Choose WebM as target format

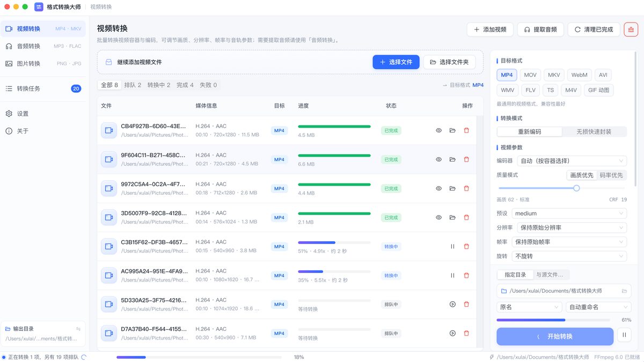click(x=579, y=75)
